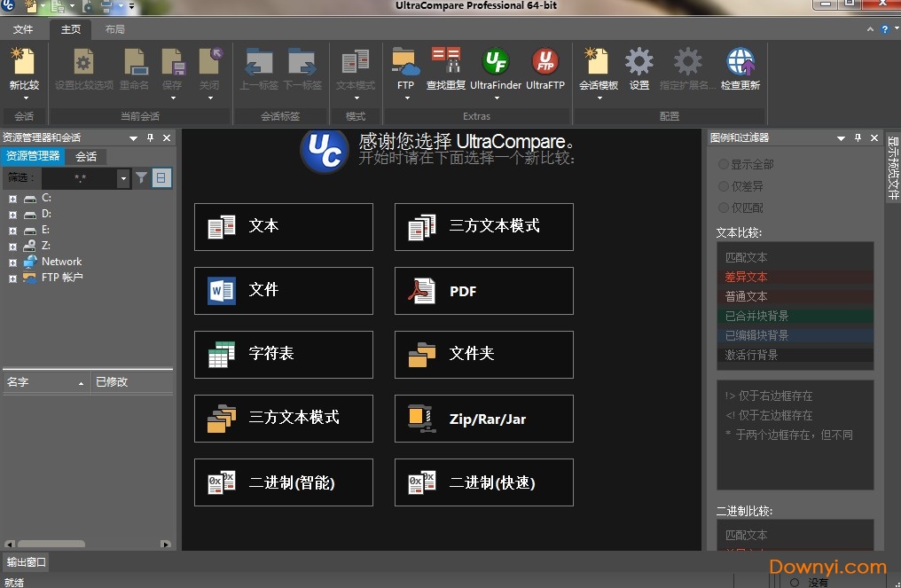Start a 文件夹 folder comparison

tap(483, 355)
